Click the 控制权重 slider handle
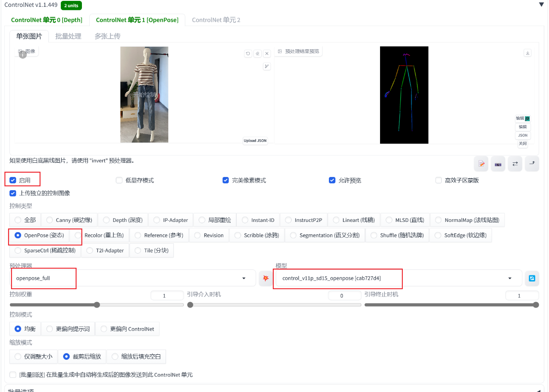The image size is (549, 392). pos(97,305)
